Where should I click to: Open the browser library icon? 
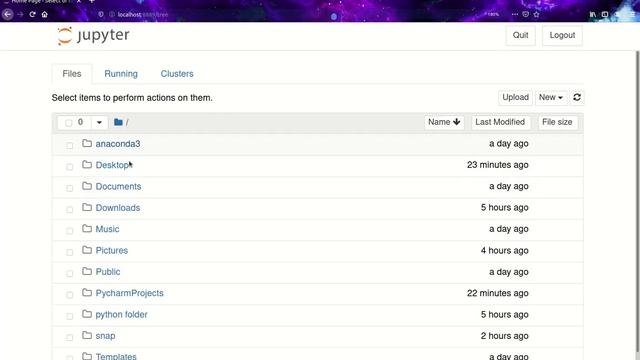(x=593, y=14)
